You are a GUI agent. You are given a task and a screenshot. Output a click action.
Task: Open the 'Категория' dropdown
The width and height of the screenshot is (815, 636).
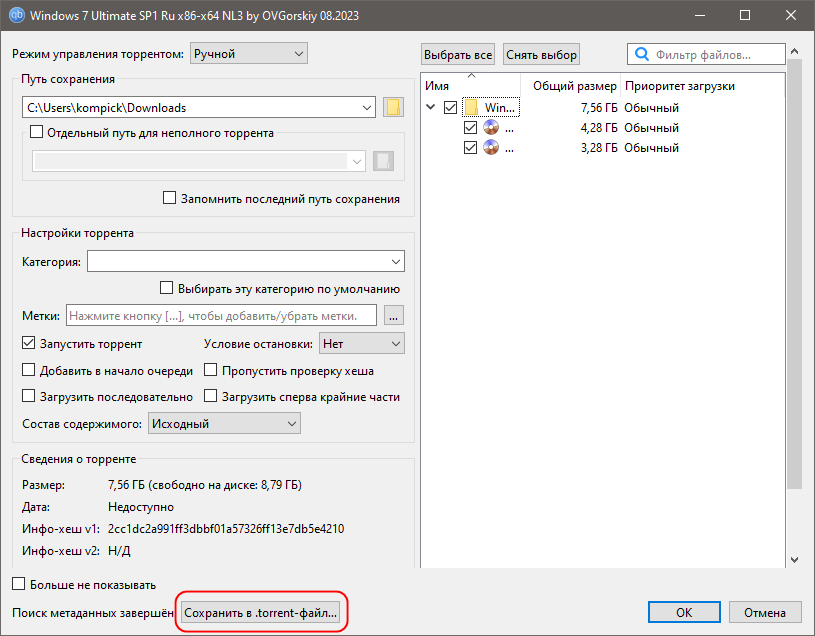coord(246,261)
